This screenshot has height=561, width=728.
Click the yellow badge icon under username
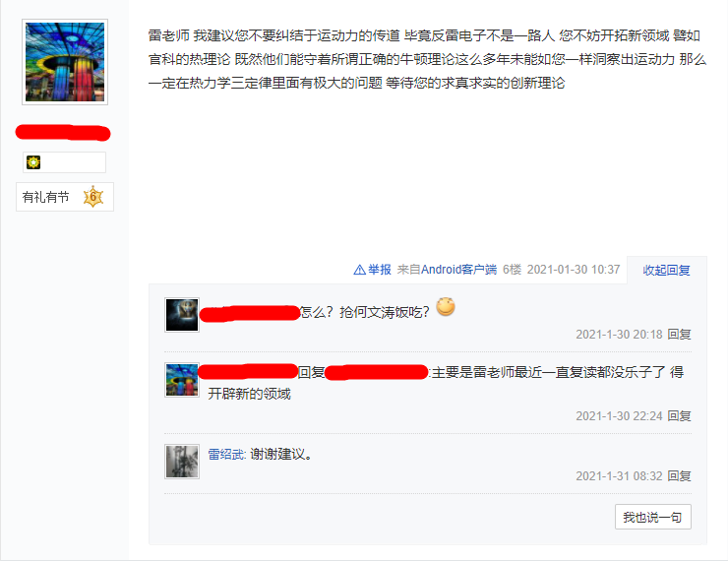tap(33, 162)
